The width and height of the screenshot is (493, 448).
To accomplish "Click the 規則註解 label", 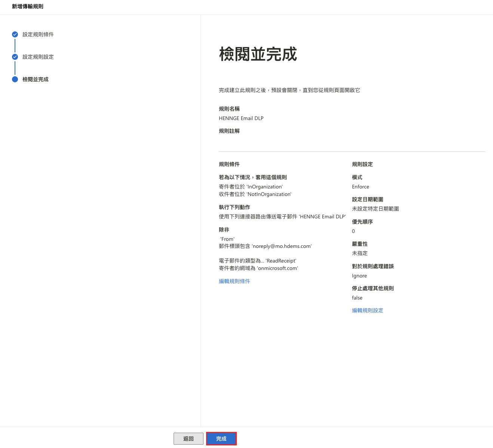I will 229,131.
